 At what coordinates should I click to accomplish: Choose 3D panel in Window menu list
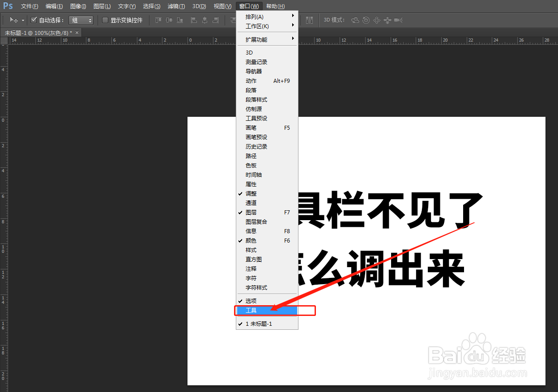coord(267,53)
